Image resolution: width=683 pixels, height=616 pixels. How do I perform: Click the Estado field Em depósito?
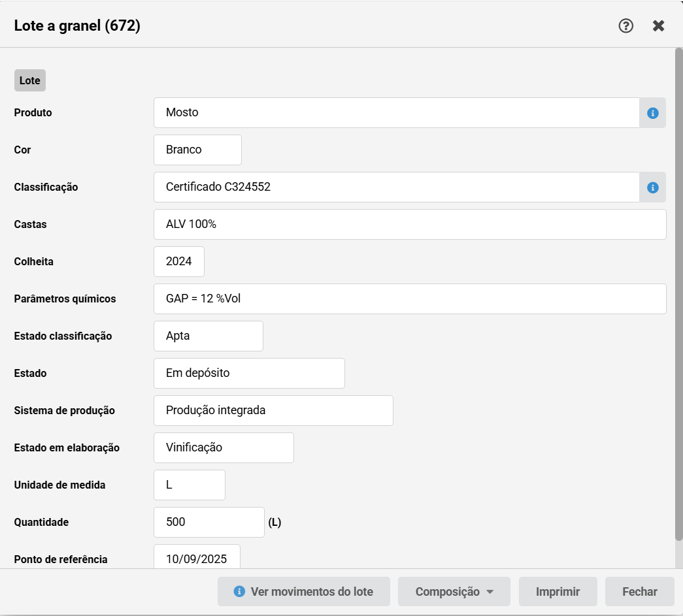click(x=249, y=373)
